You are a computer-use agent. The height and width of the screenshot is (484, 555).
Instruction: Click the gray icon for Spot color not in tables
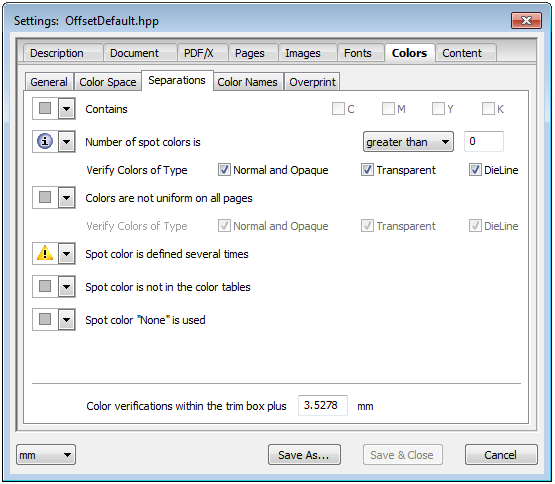click(x=45, y=286)
